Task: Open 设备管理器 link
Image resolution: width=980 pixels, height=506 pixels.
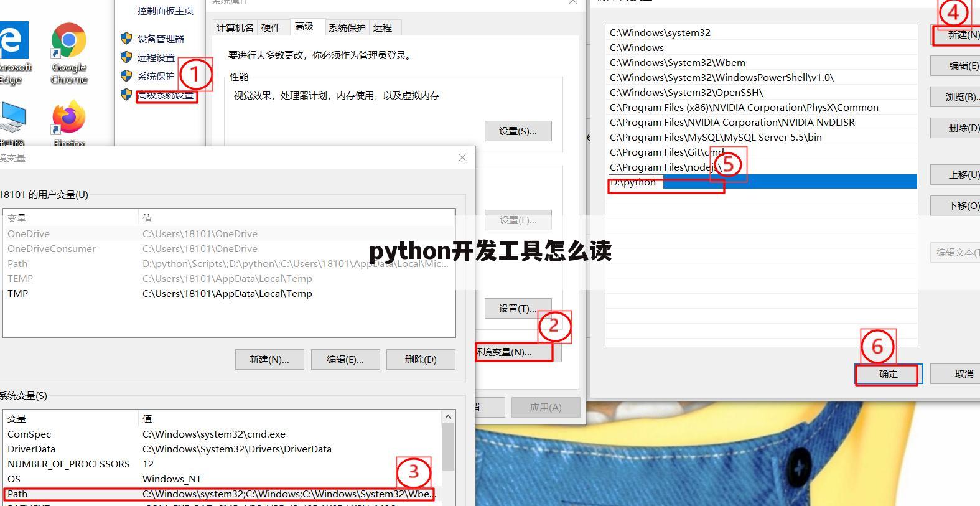Action: [x=161, y=39]
